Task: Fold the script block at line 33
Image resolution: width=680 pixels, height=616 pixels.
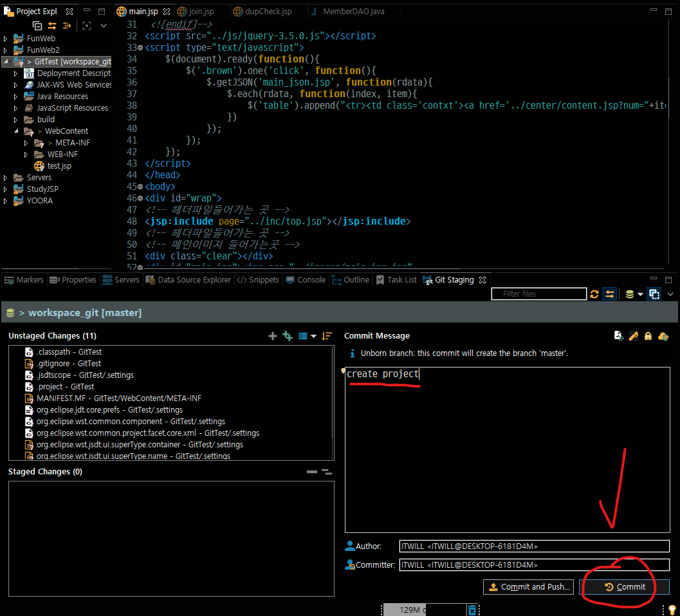Action: [x=140, y=48]
